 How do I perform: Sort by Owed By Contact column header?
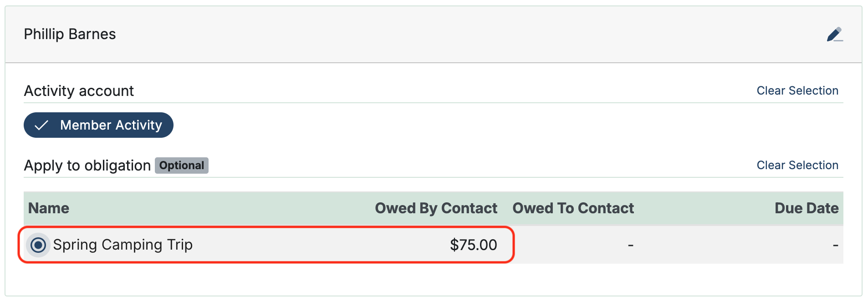tap(436, 208)
